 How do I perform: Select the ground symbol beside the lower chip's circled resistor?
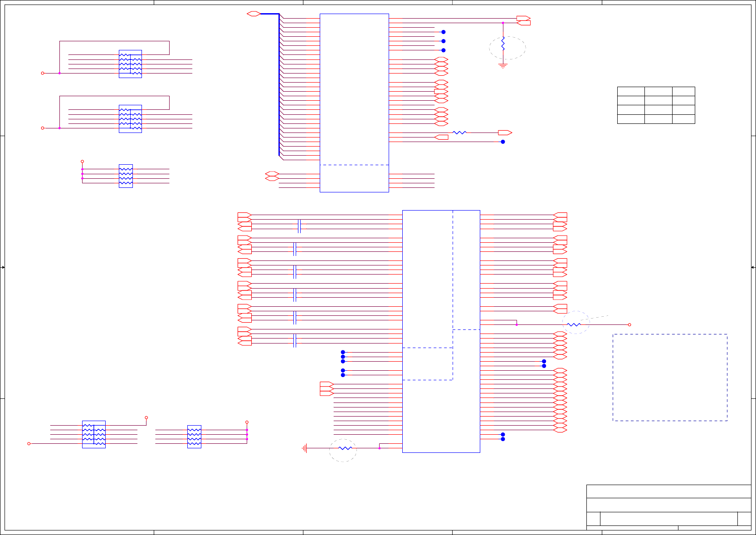click(305, 448)
